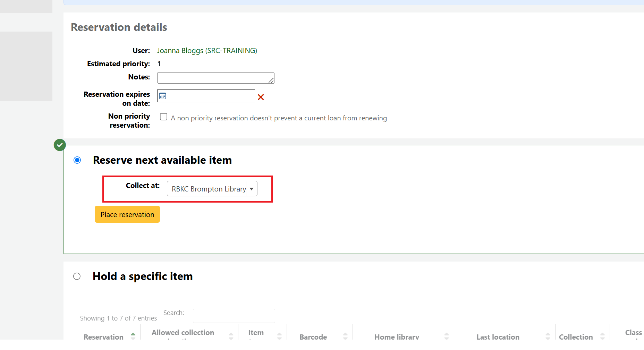Screen dimensions: 644x350
Task: Sort table using Collection column arrows
Action: coord(602,336)
